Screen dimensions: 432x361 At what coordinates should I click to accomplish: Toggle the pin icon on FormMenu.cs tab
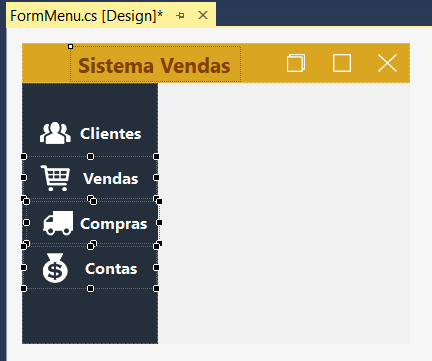[180, 15]
